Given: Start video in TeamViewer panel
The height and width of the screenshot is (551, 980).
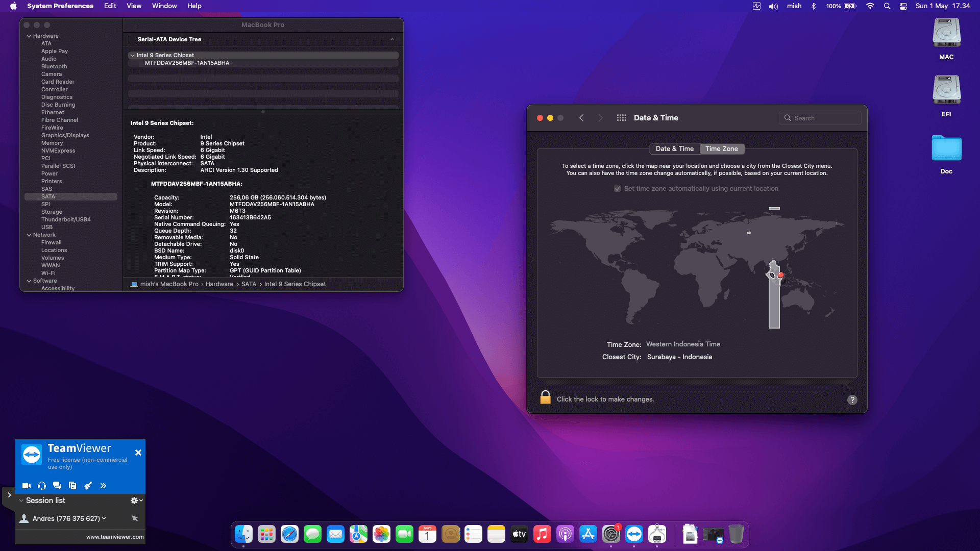Looking at the screenshot, I should tap(27, 486).
